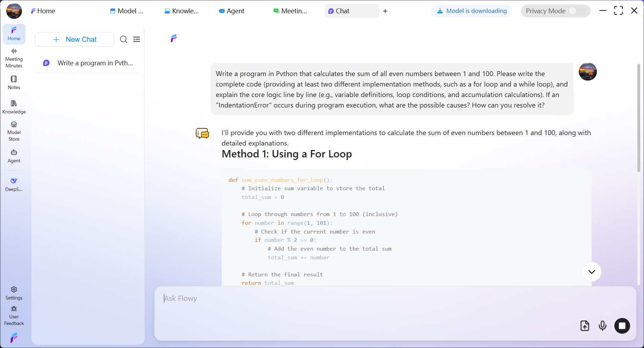Collapse the chat list panel
The image size is (644, 348).
pyautogui.click(x=136, y=39)
